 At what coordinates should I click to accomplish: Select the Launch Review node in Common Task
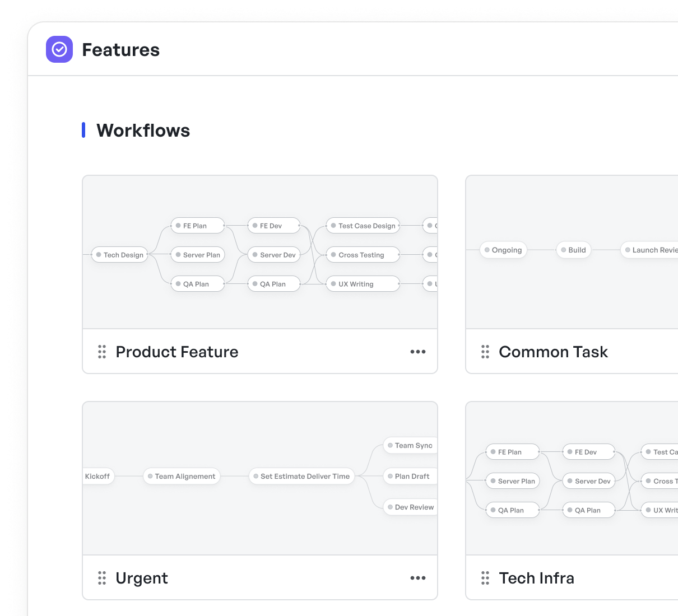tap(649, 250)
